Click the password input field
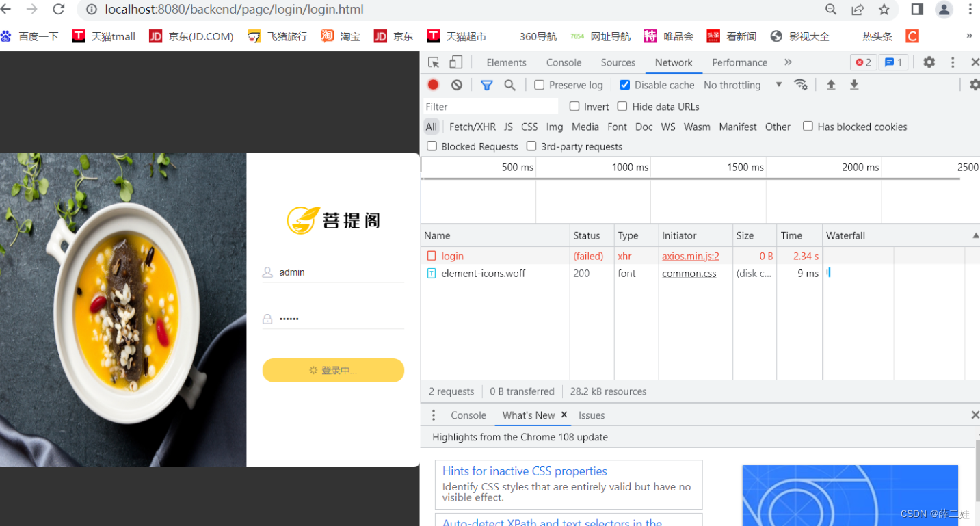The width and height of the screenshot is (980, 526). (333, 319)
